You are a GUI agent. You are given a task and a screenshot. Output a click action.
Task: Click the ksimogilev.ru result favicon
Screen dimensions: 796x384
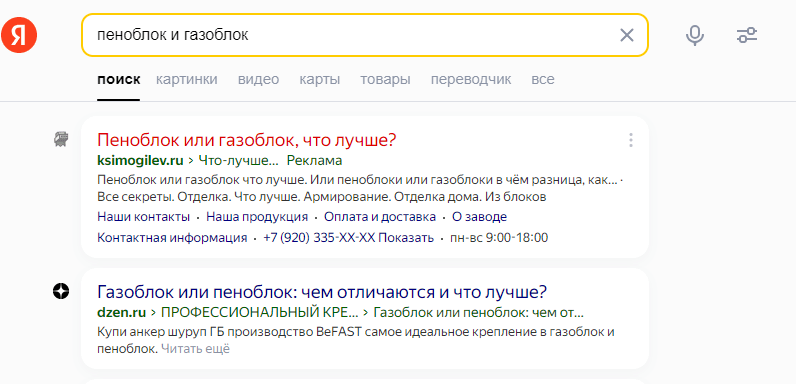coord(60,139)
